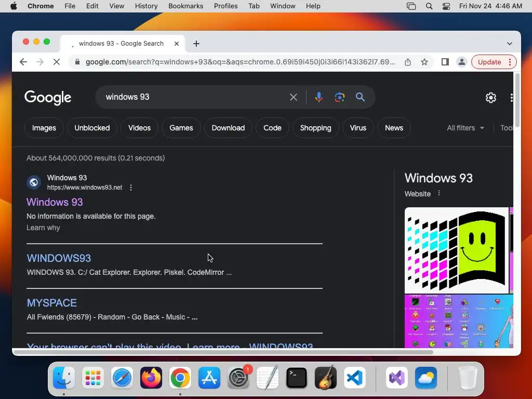Stop loading the page
Viewport: 532px width, 399px height.
pos(57,62)
